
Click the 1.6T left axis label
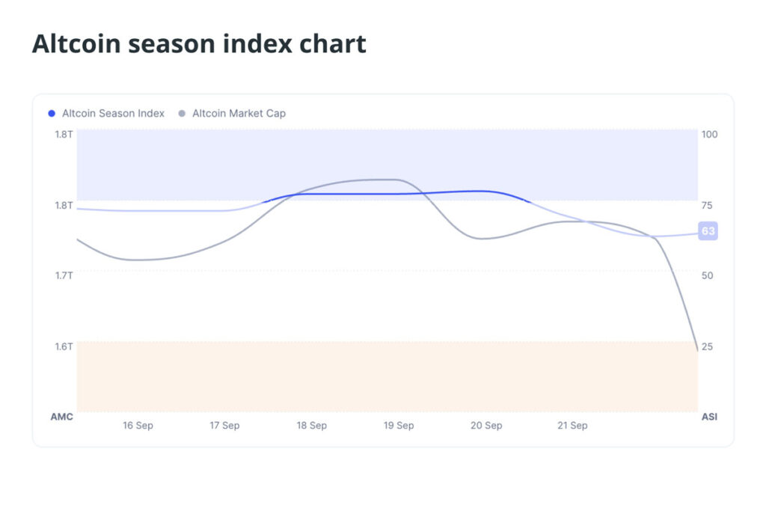pos(62,346)
